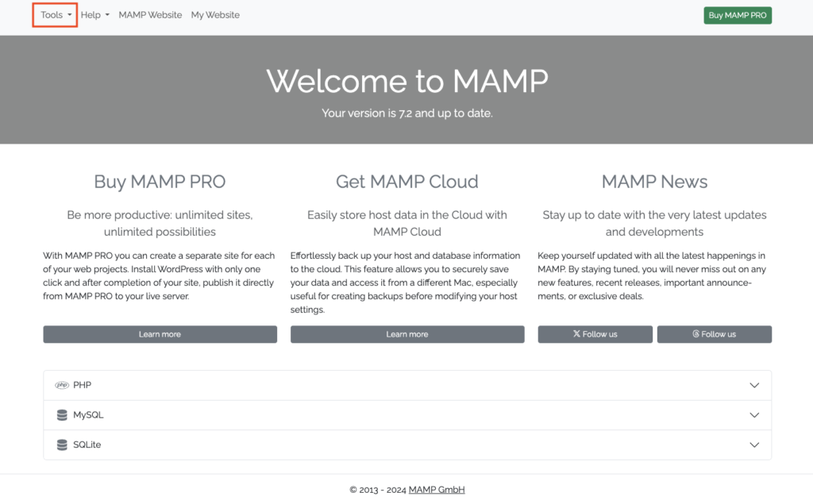Click Learn more under Get MAMP Cloud
Screen dimensions: 813x504
(x=407, y=334)
